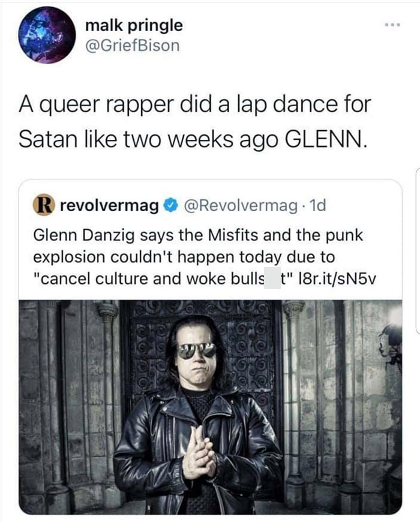
Task: Click the gray censor block in bulls—t
Action: (272, 279)
